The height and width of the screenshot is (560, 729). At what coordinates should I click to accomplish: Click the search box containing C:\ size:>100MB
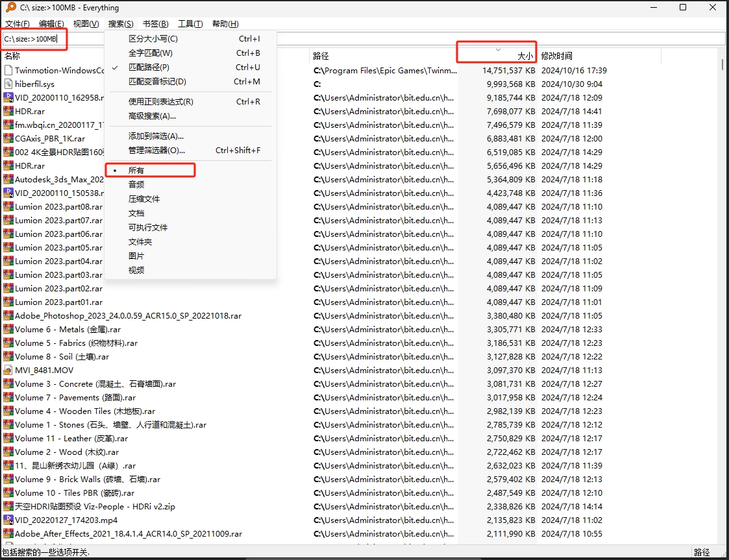click(x=364, y=39)
